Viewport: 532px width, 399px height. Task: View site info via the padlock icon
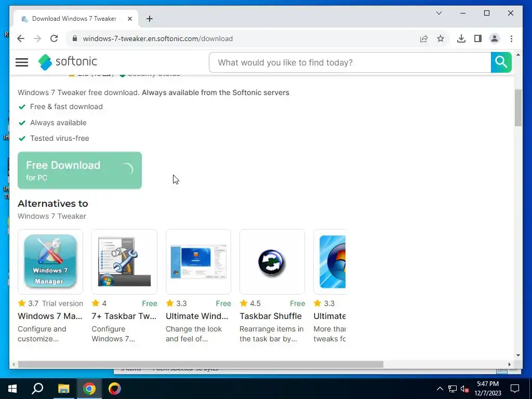(75, 38)
